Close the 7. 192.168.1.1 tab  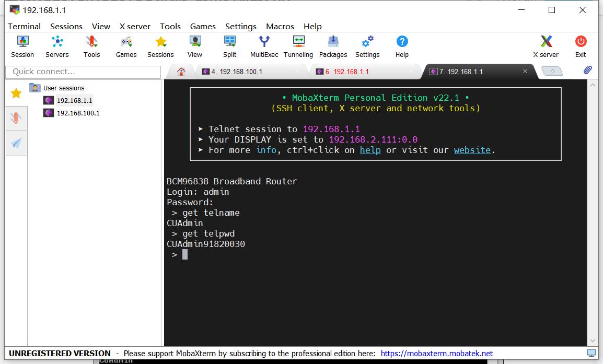[525, 72]
